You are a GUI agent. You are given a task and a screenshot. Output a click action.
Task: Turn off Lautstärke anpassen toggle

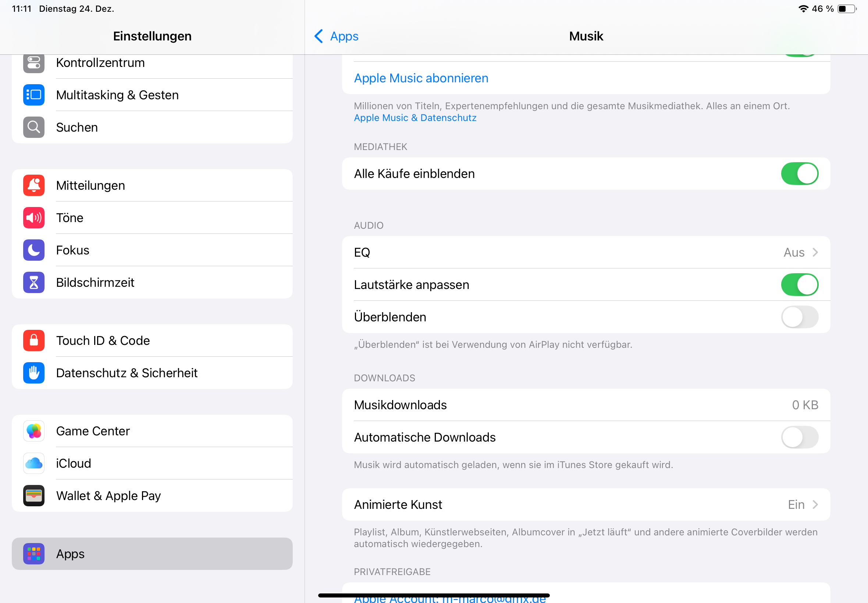point(799,285)
